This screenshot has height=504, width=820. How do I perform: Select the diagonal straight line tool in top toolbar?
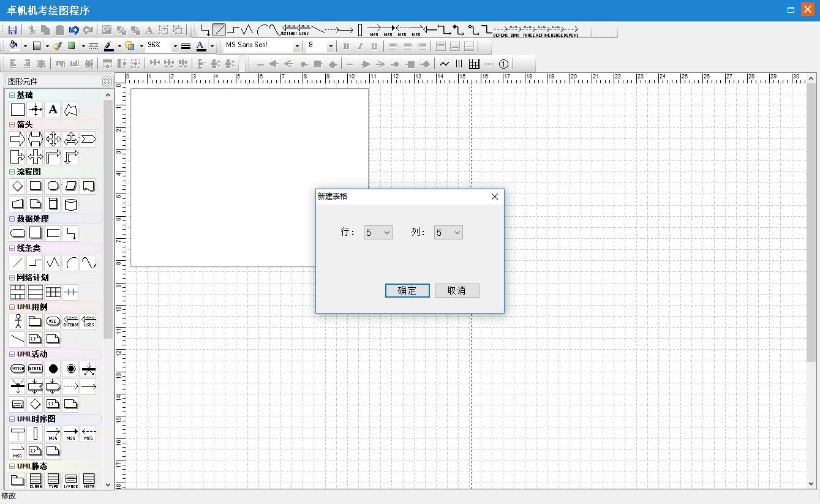(219, 29)
